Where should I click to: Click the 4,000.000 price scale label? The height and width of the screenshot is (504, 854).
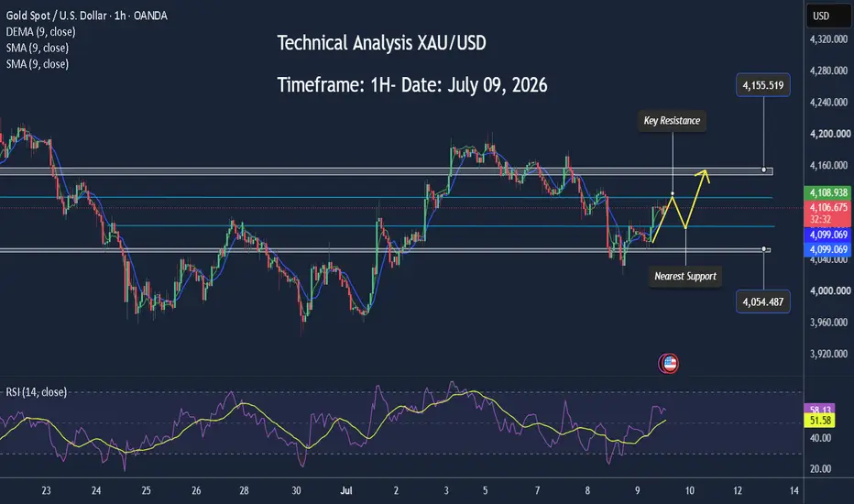coord(828,291)
